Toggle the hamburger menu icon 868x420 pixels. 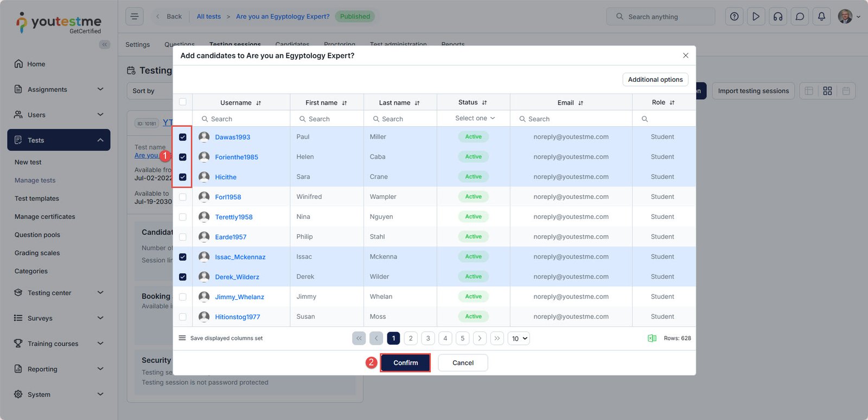[x=135, y=16]
